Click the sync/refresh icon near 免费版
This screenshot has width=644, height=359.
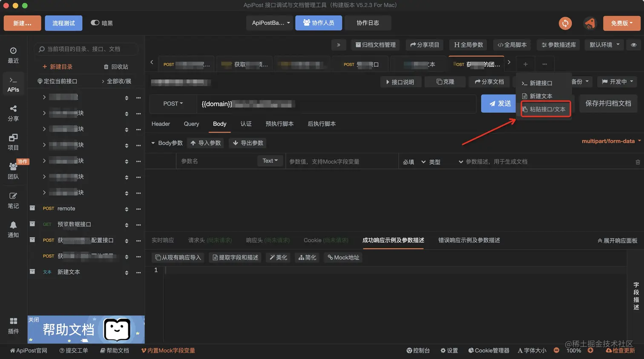pos(565,24)
